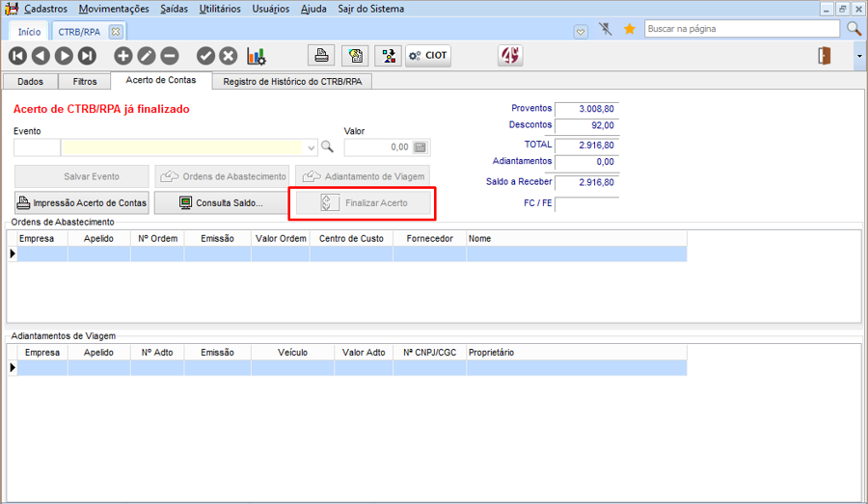Screen dimensions: 868x504
Task: Add new record plus icon
Action: [x=122, y=55]
